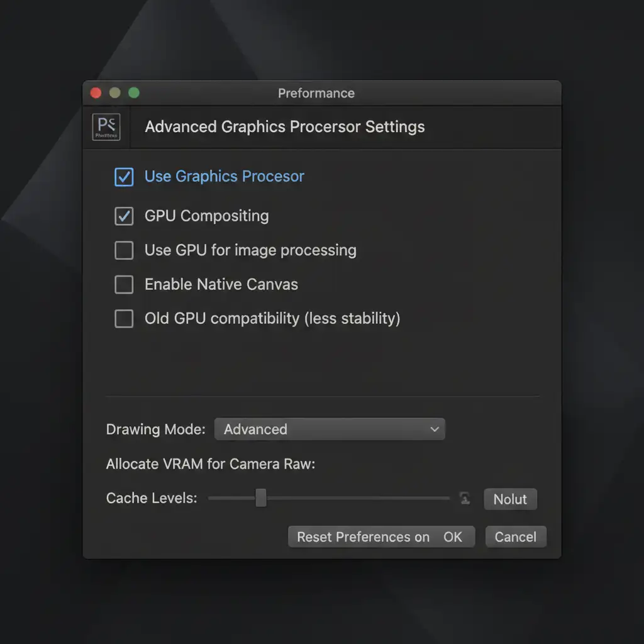Click the yellow minimize window dot
The image size is (644, 644).
pos(114,93)
